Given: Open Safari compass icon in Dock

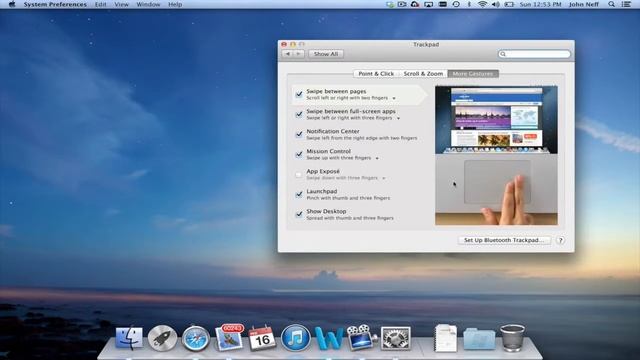Looking at the screenshot, I should pyautogui.click(x=196, y=338).
